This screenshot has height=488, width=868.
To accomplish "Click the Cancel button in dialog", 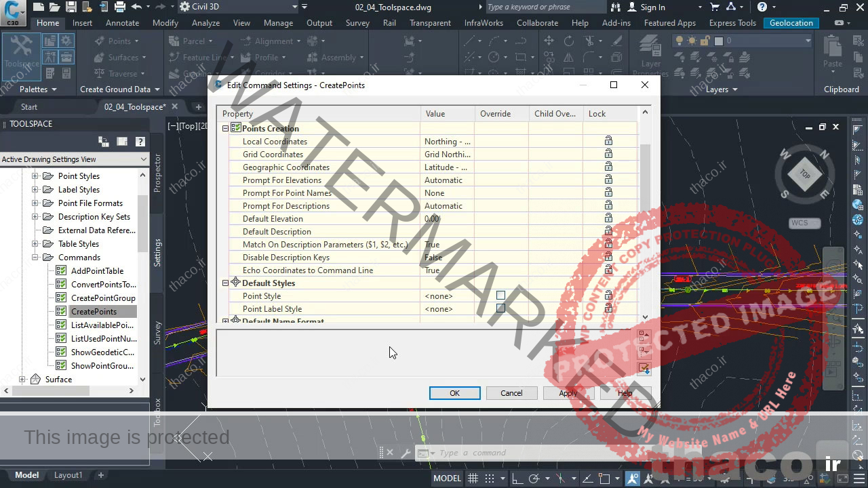I will pyautogui.click(x=511, y=393).
